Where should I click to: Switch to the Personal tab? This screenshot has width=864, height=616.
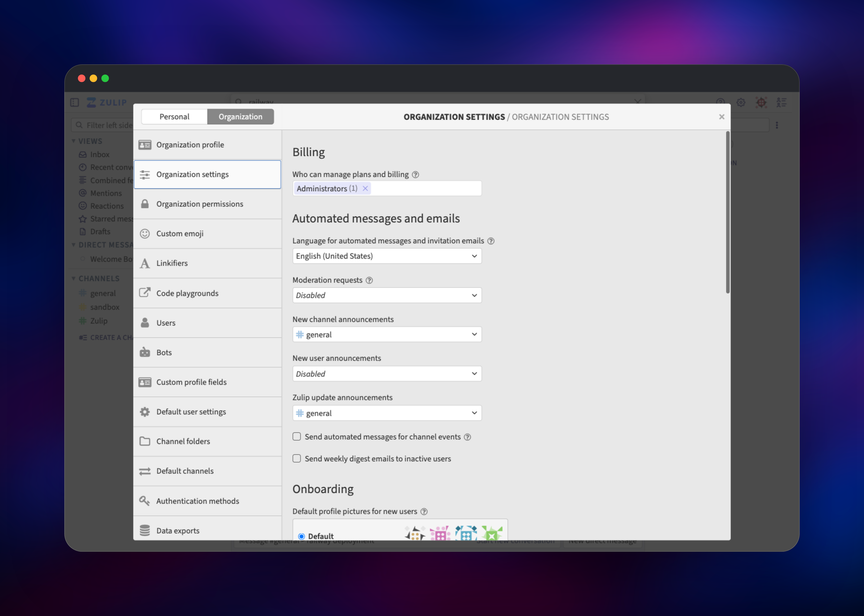[x=174, y=116]
